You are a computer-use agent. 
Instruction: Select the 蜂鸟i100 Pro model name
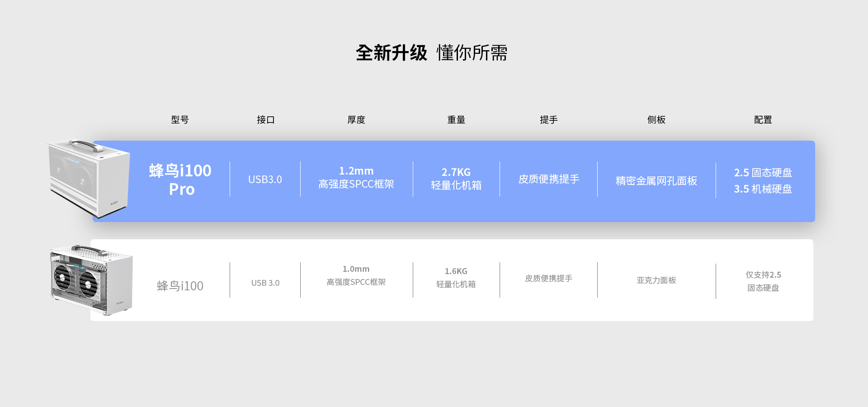(181, 180)
